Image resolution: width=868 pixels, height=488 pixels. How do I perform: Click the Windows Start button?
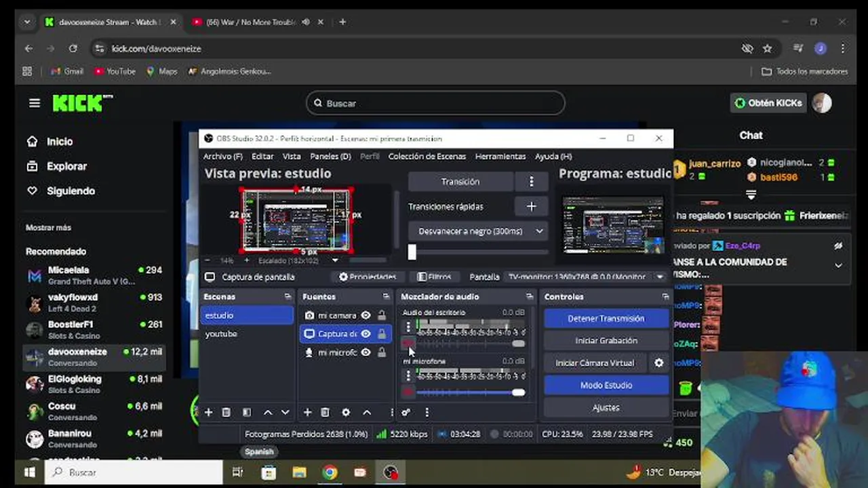(x=29, y=472)
